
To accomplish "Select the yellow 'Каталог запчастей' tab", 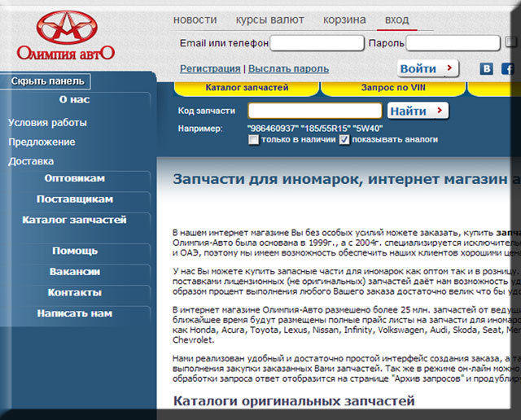I will coord(247,86).
